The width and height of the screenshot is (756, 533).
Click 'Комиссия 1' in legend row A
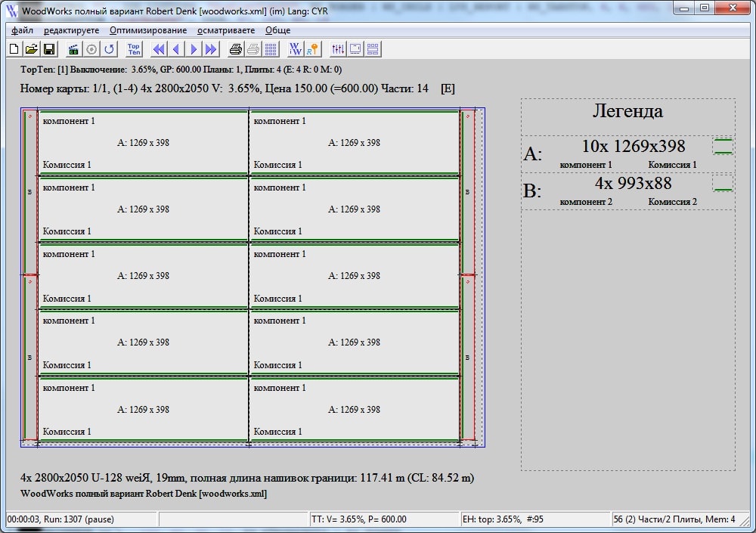pyautogui.click(x=672, y=165)
